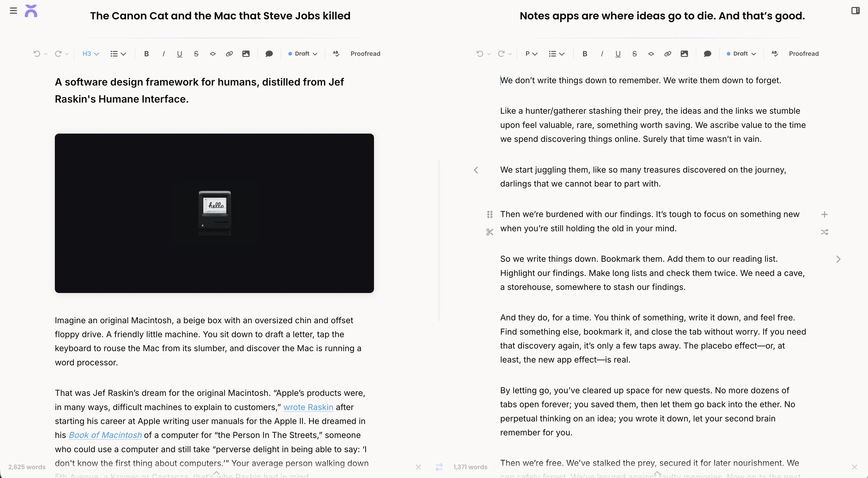
Task: Close the Notes apps document pane
Action: 854,467
